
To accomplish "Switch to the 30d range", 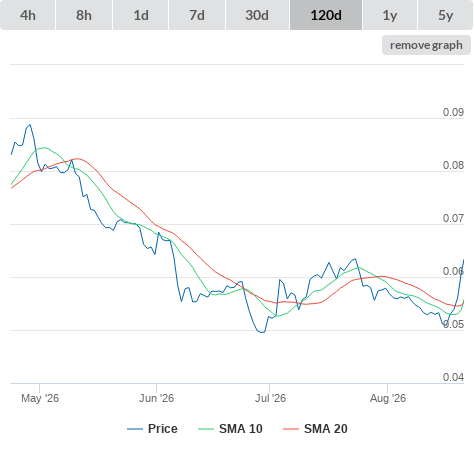I will click(257, 15).
